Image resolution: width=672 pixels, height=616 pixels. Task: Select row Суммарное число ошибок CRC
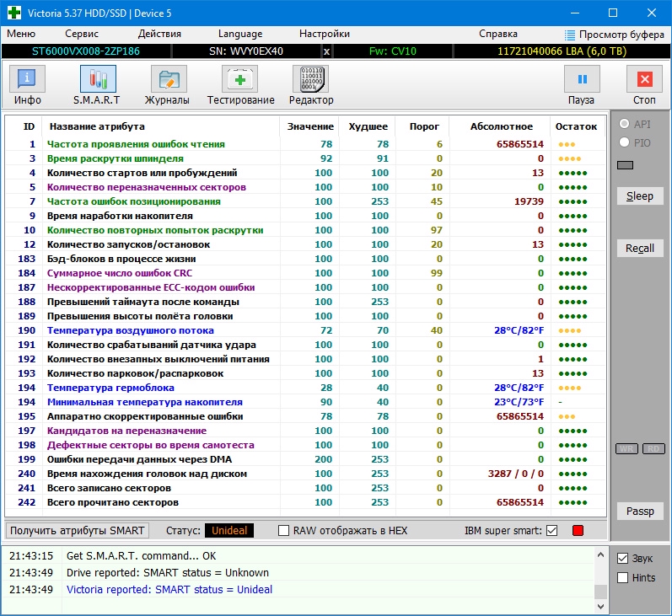305,273
